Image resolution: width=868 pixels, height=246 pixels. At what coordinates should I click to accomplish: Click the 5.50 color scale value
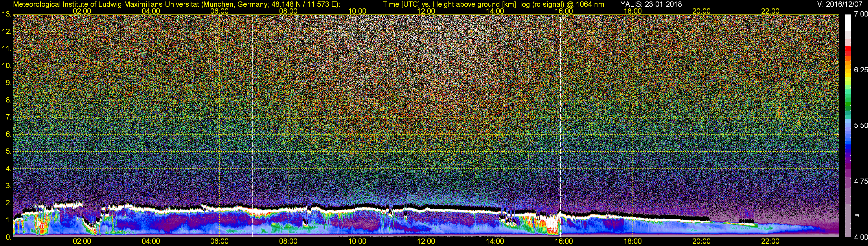click(860, 125)
